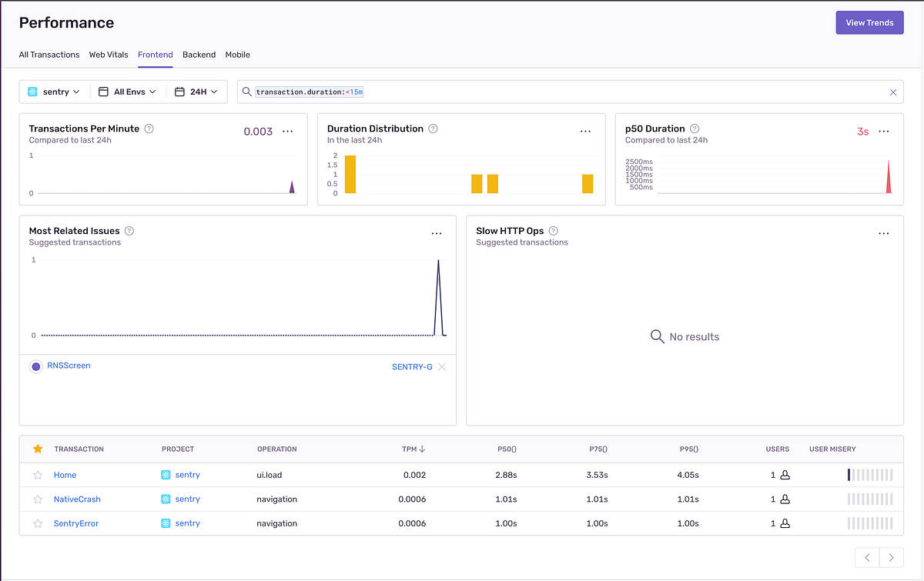Open the SENTRY-G issue link

click(412, 367)
